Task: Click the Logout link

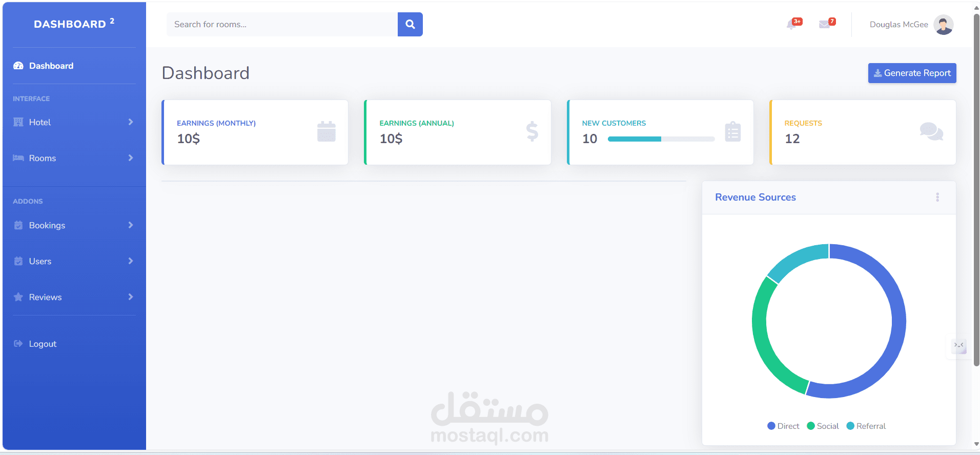Action: point(43,344)
